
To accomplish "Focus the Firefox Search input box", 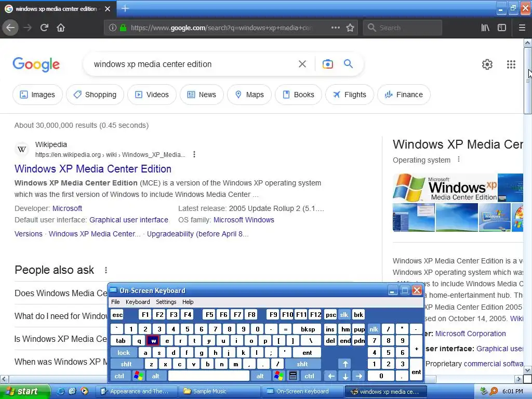I will pos(403,28).
